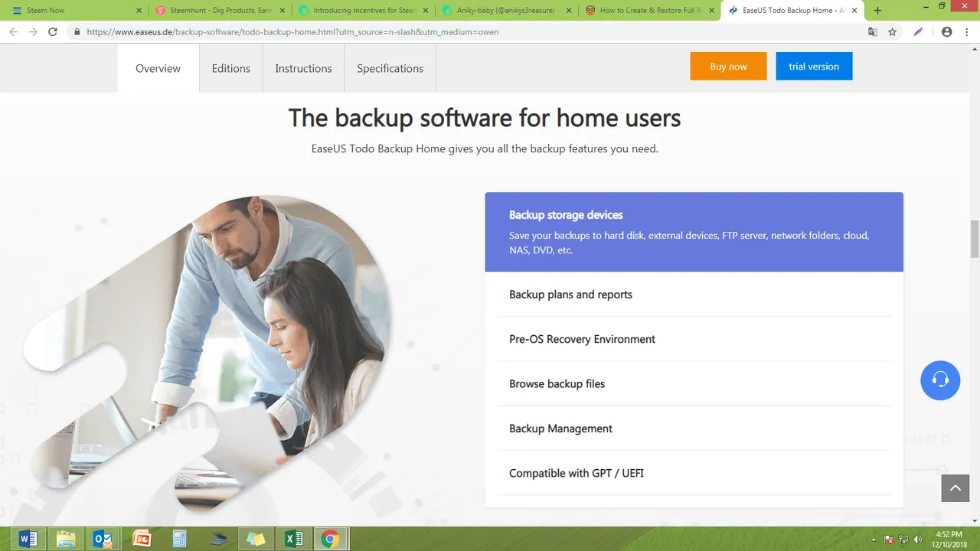The image size is (980, 551).
Task: Click the 'EaseUS Todo Backup Home gives you' subtitle
Action: coord(485,148)
